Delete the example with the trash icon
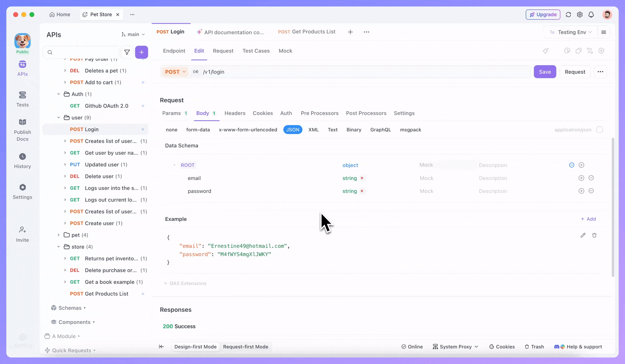Image resolution: width=625 pixels, height=364 pixels. (x=594, y=235)
